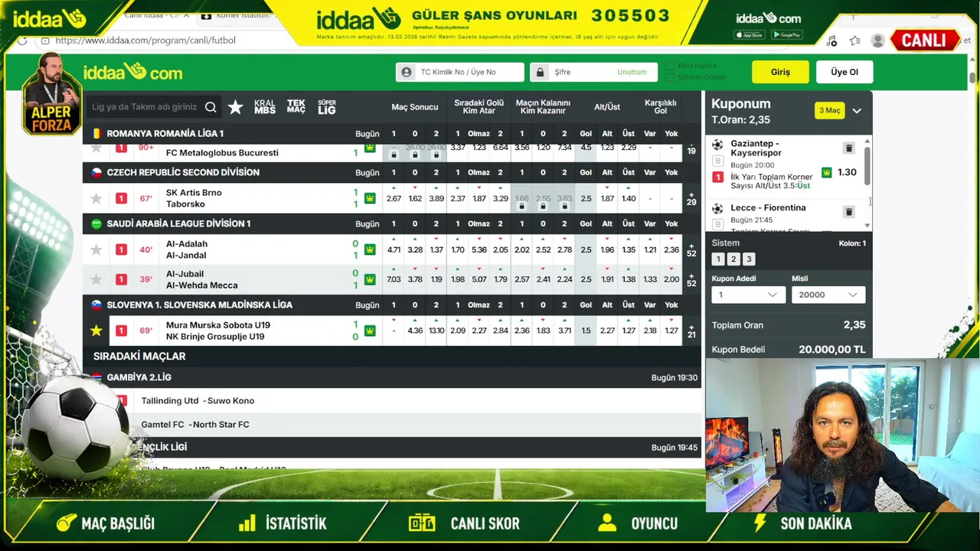Delete Lecce - Fiorentina from coupon
980x551 pixels.
click(849, 212)
